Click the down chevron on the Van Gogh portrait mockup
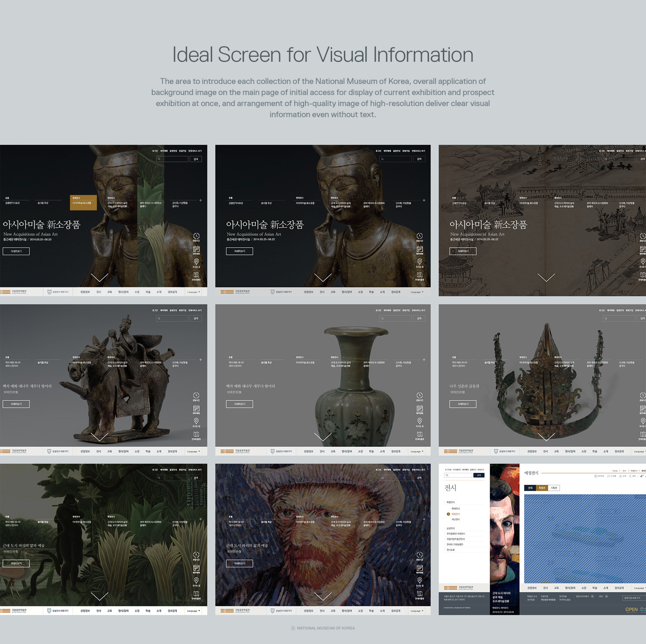Viewport: 646px width, 644px height. (323, 596)
